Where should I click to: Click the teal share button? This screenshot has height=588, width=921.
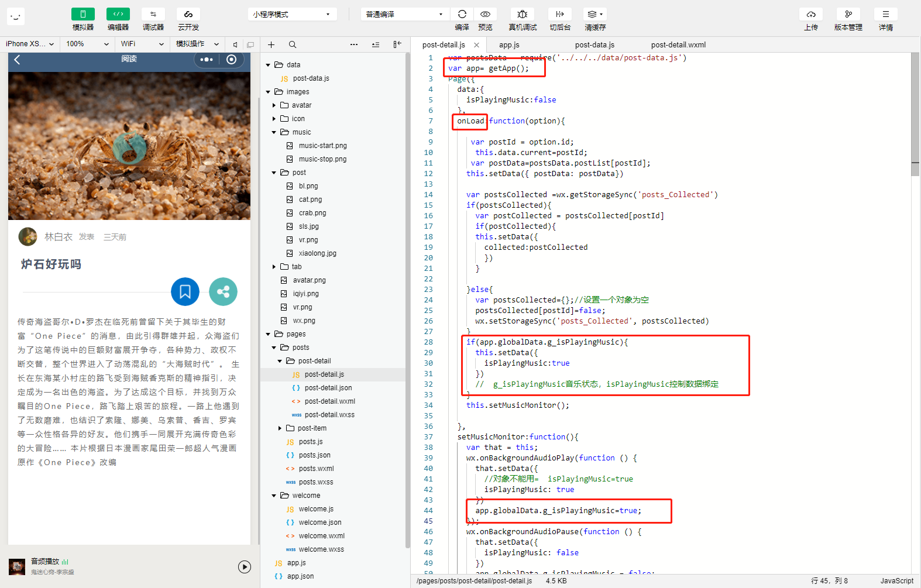pos(223,291)
